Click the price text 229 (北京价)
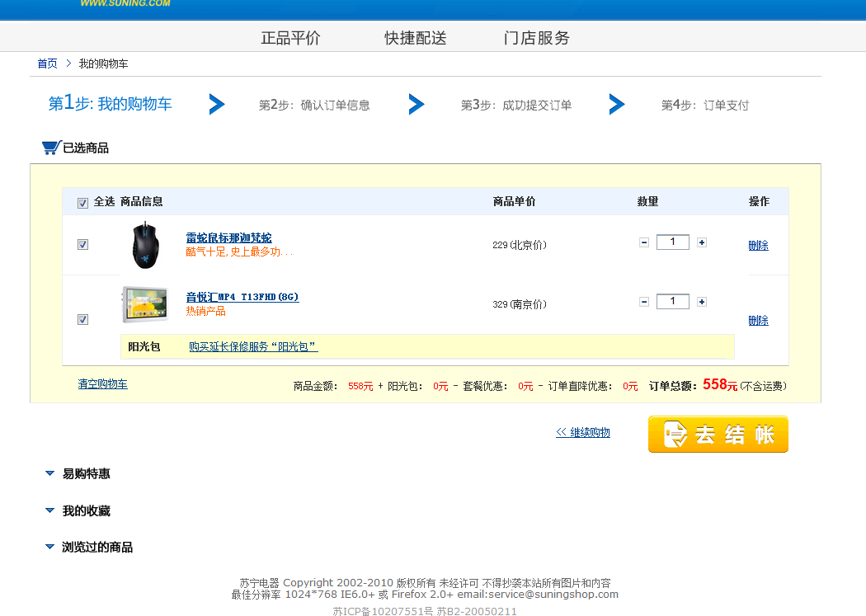 click(519, 245)
